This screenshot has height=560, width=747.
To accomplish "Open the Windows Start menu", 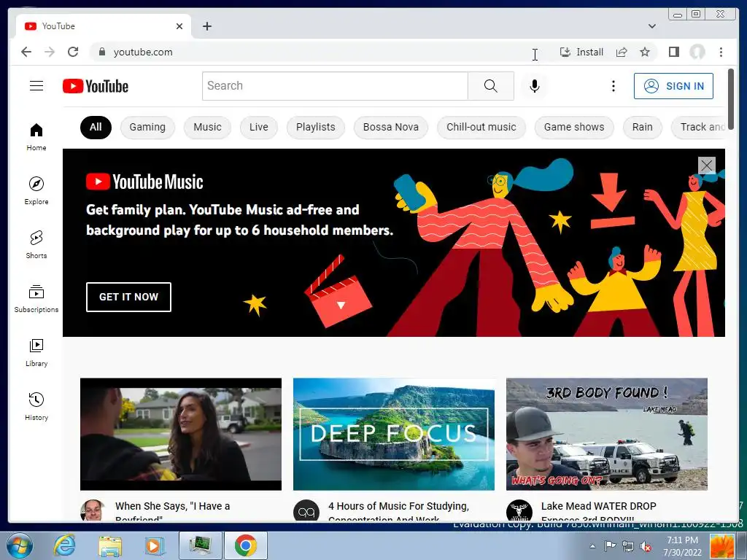I will pyautogui.click(x=19, y=545).
